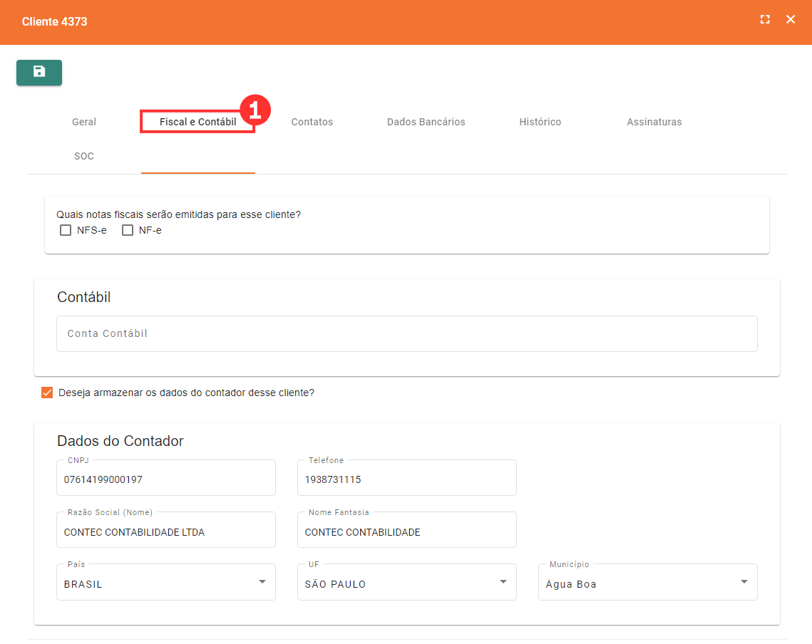812x644 pixels.
Task: Close the Cliente 4373 dialog
Action: pos(791,20)
